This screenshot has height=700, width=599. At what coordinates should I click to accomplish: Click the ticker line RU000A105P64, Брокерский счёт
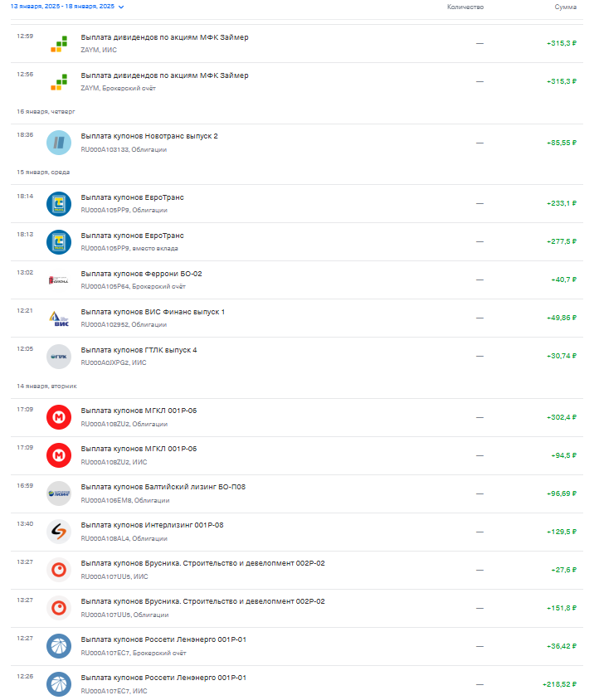click(x=133, y=287)
